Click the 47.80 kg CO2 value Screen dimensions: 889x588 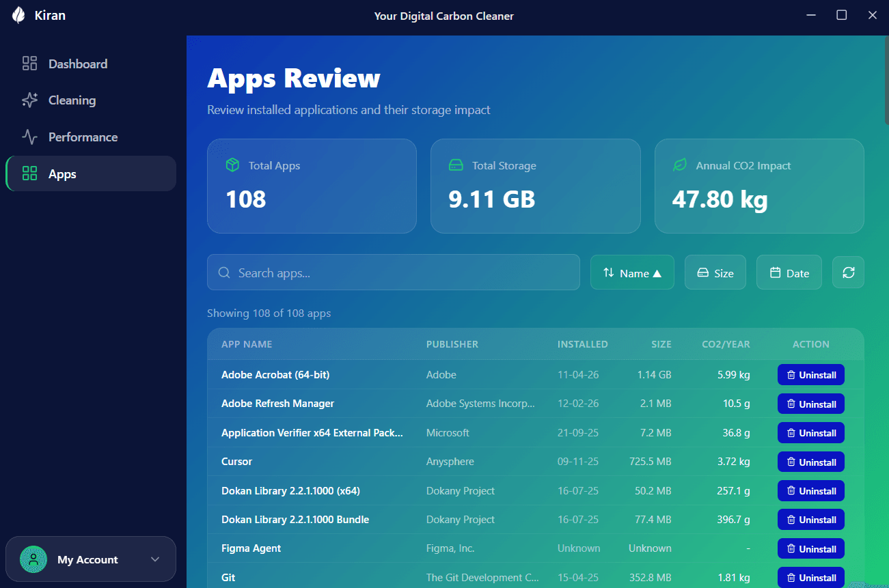[x=720, y=199]
